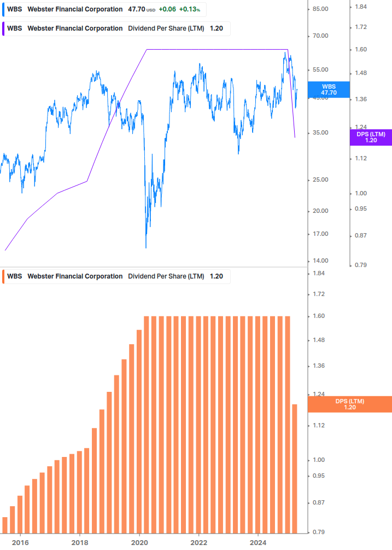Click the orange DPS (LTM) 1.20 axis tag
392x550 pixels.
(349, 404)
